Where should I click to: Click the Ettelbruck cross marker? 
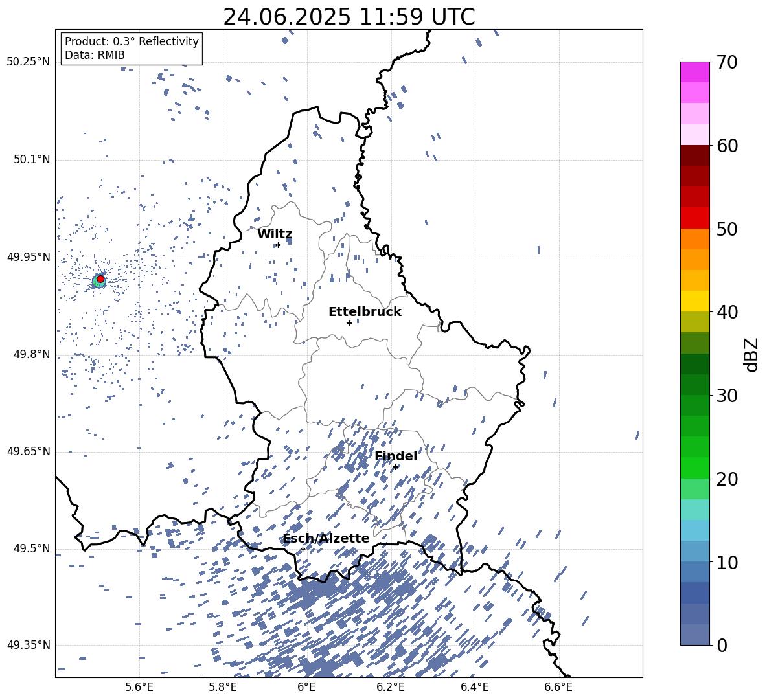coord(349,322)
